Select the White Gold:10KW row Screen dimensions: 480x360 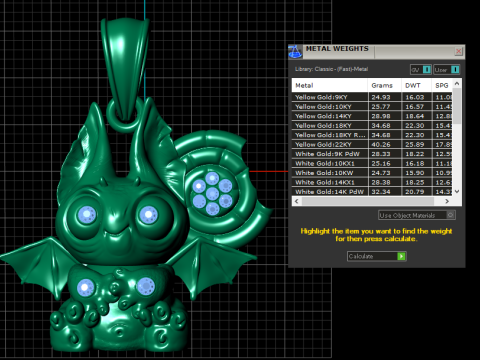(372, 173)
